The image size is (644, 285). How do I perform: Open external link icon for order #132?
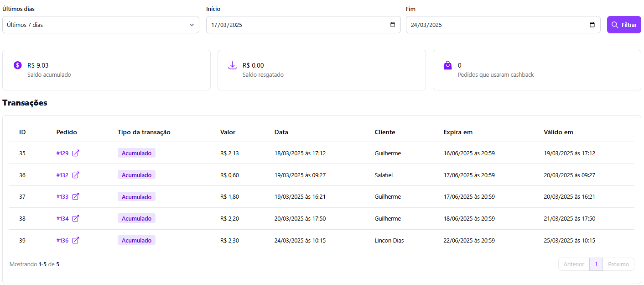[76, 175]
